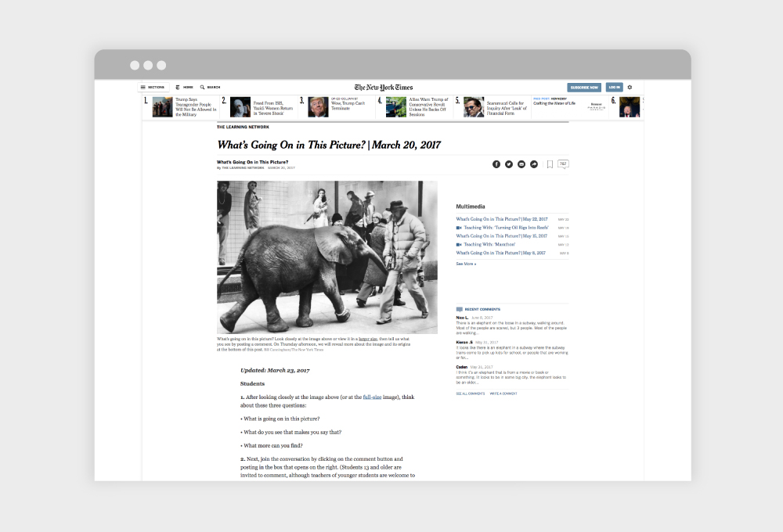Click the 'What's Going On in This Picture?' subheading
This screenshot has height=532, width=783.
click(252, 162)
